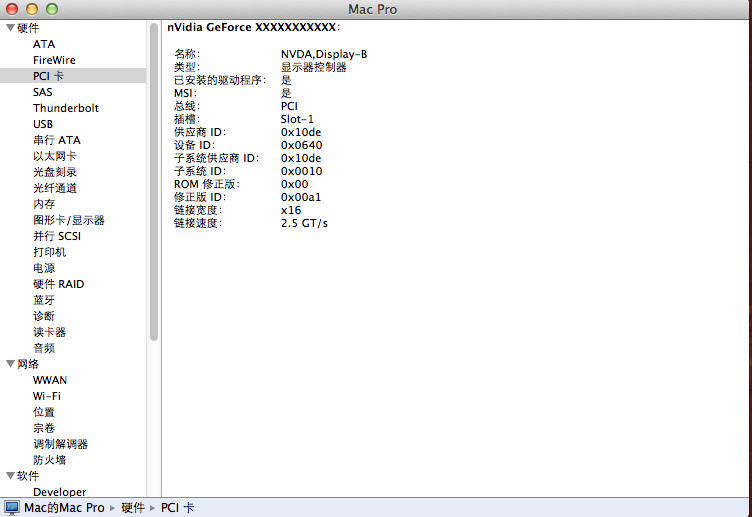Show 图形卡/显示器 information
Image resolution: width=752 pixels, height=517 pixels.
(x=69, y=220)
